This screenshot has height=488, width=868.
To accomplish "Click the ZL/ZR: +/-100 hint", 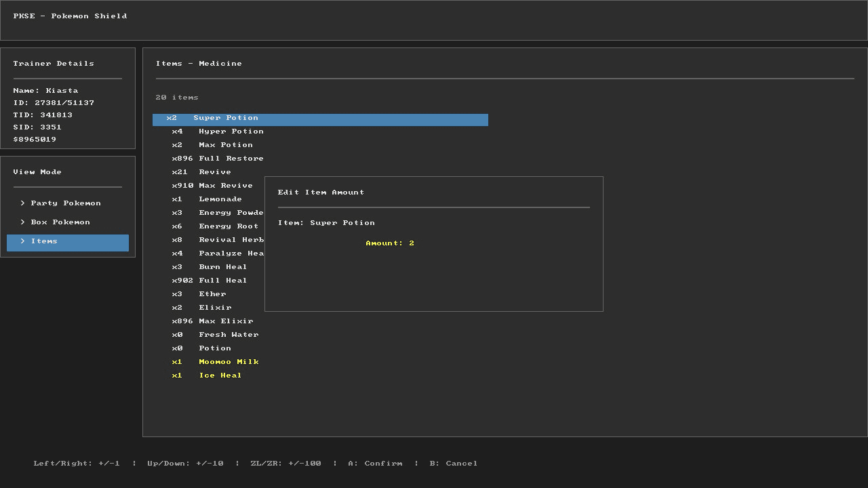I will [x=285, y=464].
